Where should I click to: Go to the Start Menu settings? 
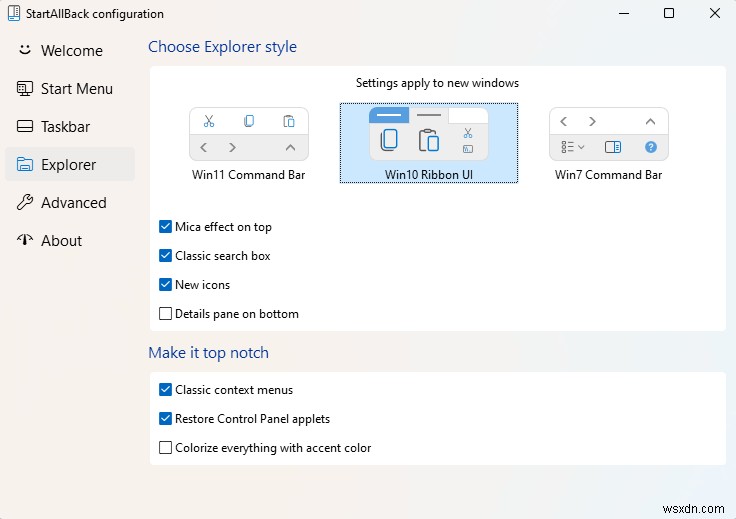point(69,89)
